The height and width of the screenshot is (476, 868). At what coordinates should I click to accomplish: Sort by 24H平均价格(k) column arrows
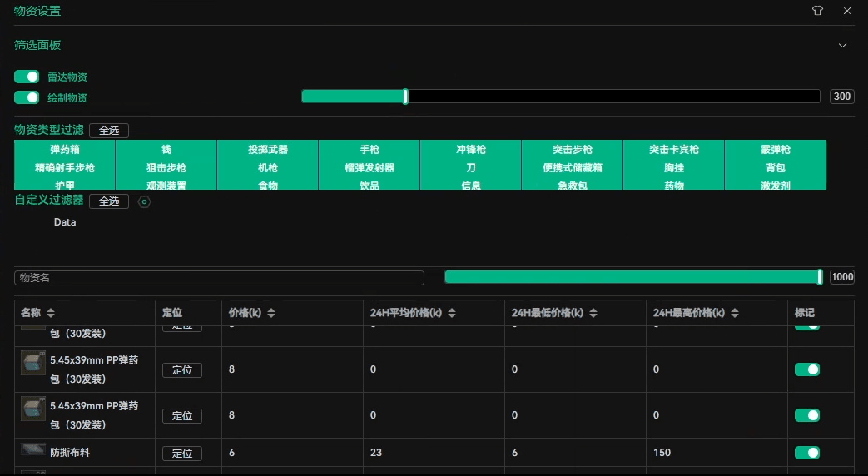452,313
